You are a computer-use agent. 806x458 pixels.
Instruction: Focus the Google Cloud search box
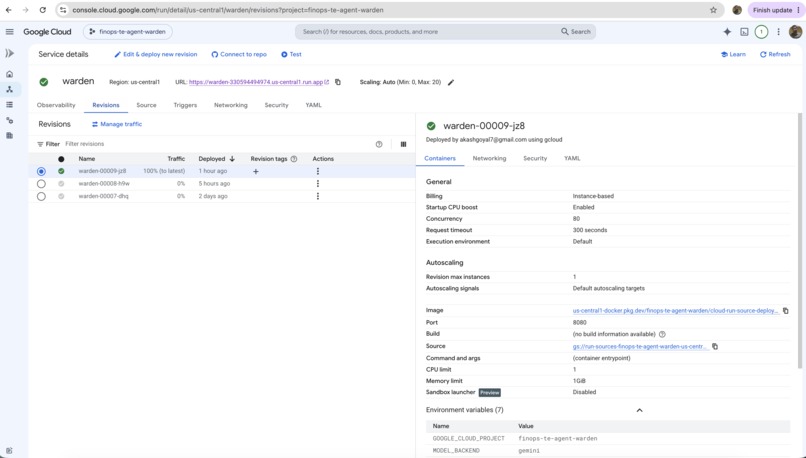(427, 32)
